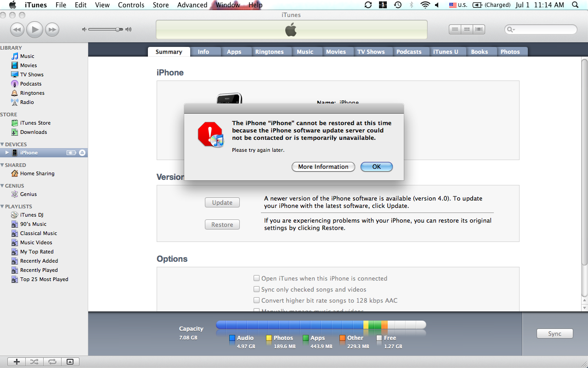This screenshot has height=368, width=588.
Task: Open search field options dropdown
Action: point(511,29)
